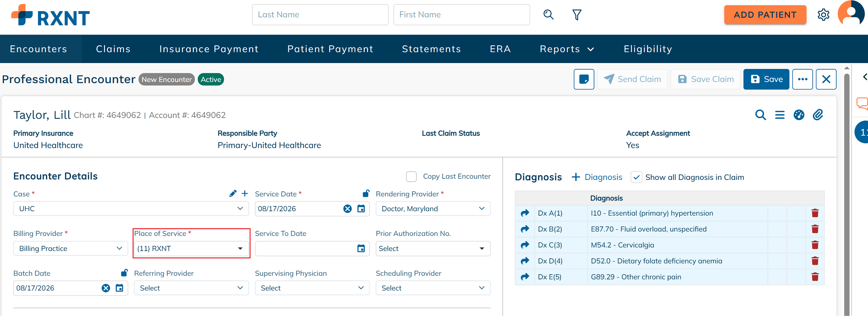Open the Patient Payment tab
Viewport: 868px width, 317px height.
pos(330,49)
